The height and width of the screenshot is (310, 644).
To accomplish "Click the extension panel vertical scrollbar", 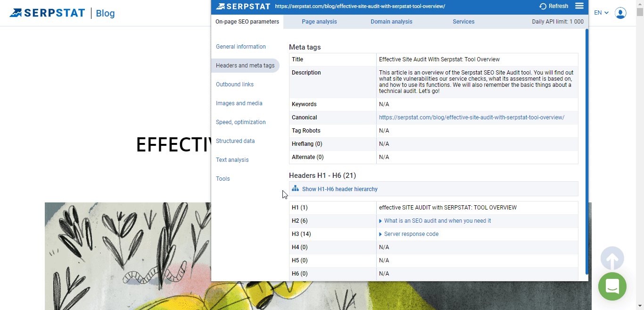I will point(586,151).
